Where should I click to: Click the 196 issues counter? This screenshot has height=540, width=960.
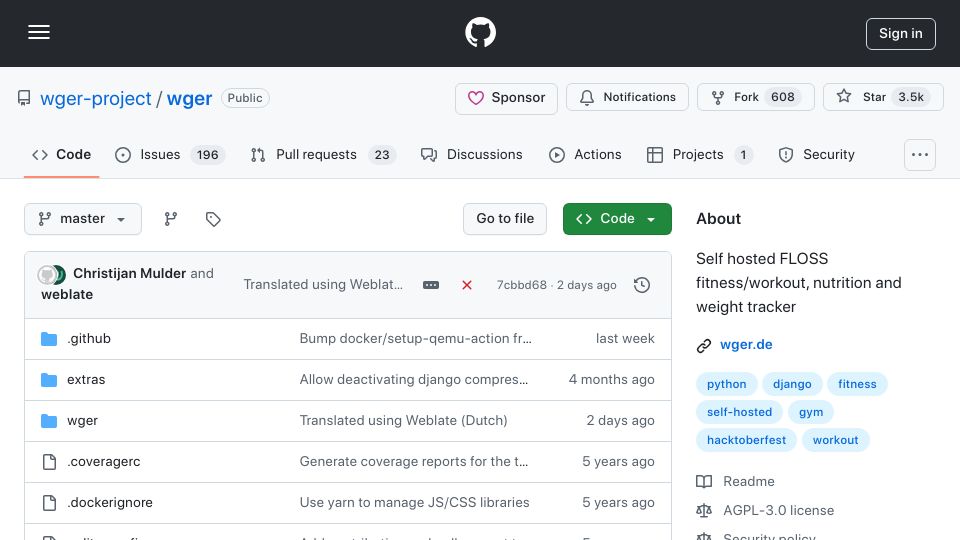pos(208,155)
